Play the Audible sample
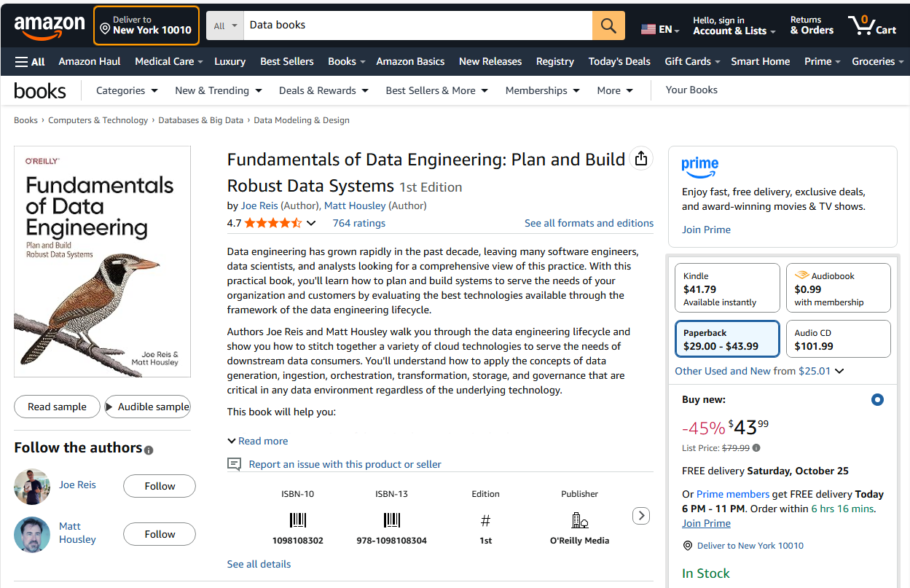 [x=148, y=407]
